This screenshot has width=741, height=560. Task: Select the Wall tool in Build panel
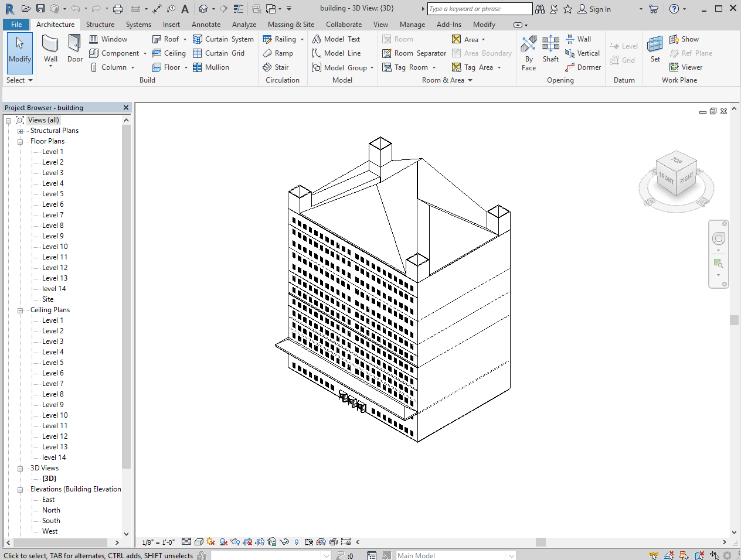(50, 49)
